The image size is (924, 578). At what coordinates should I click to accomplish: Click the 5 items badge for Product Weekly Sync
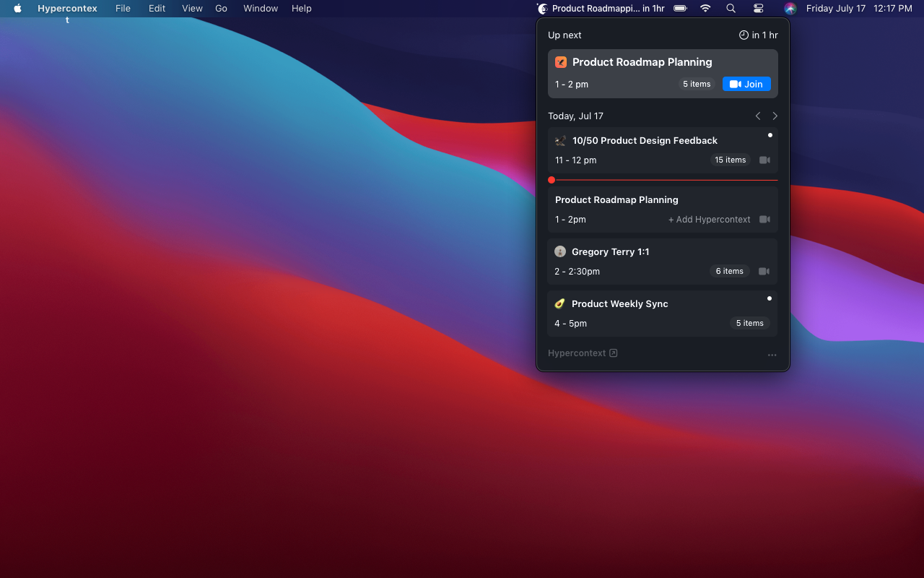(x=749, y=323)
